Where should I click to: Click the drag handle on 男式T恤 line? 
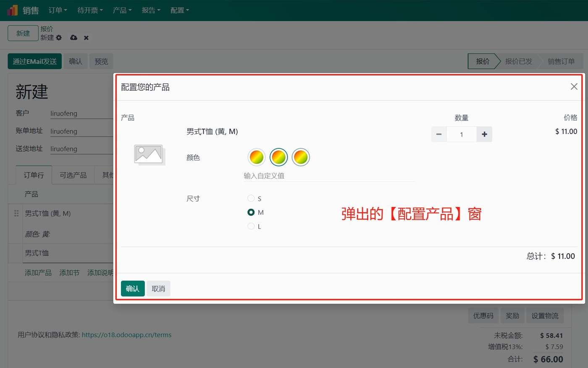pyautogui.click(x=16, y=213)
